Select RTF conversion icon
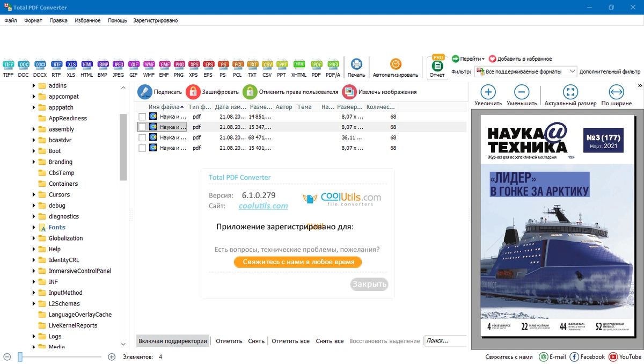This screenshot has width=644, height=364. tap(56, 68)
